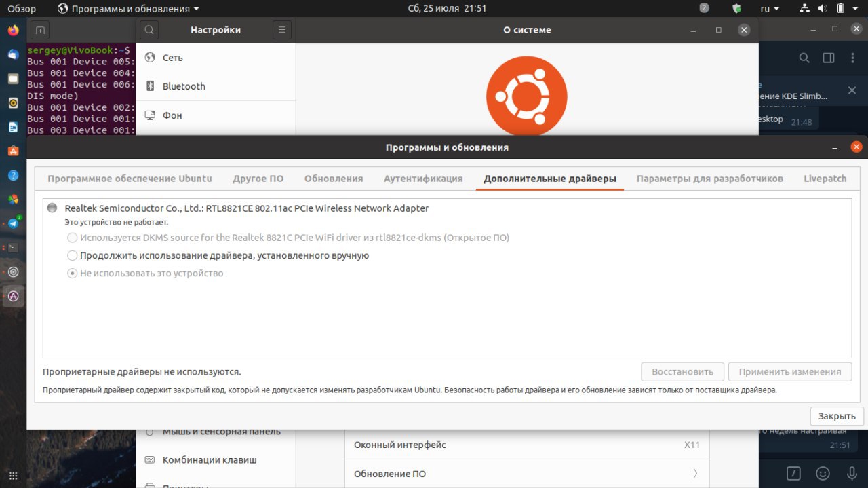This screenshot has width=868, height=488.
Task: Open Ubuntu Software from the dock
Action: click(x=13, y=151)
